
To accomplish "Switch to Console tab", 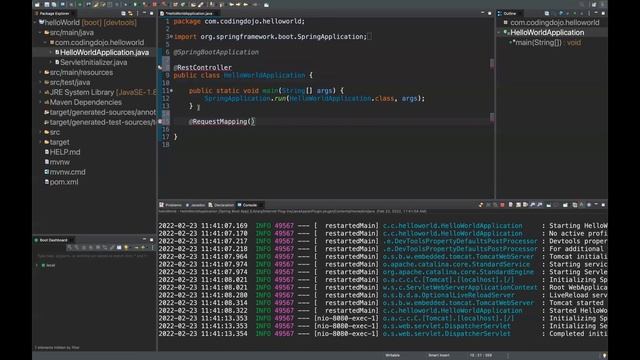I will click(x=249, y=205).
